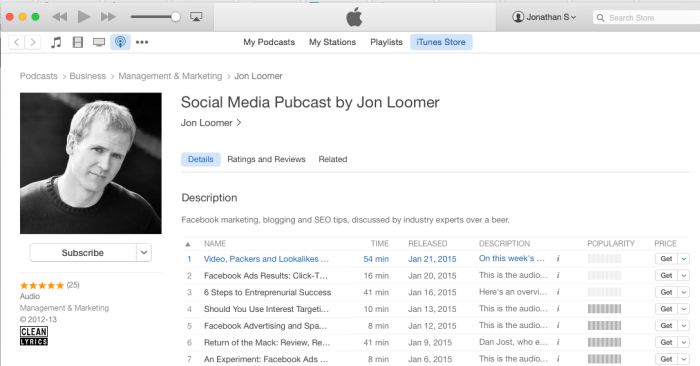Go back with the left arrow
Image resolution: width=700 pixels, height=366 pixels.
pos(17,42)
